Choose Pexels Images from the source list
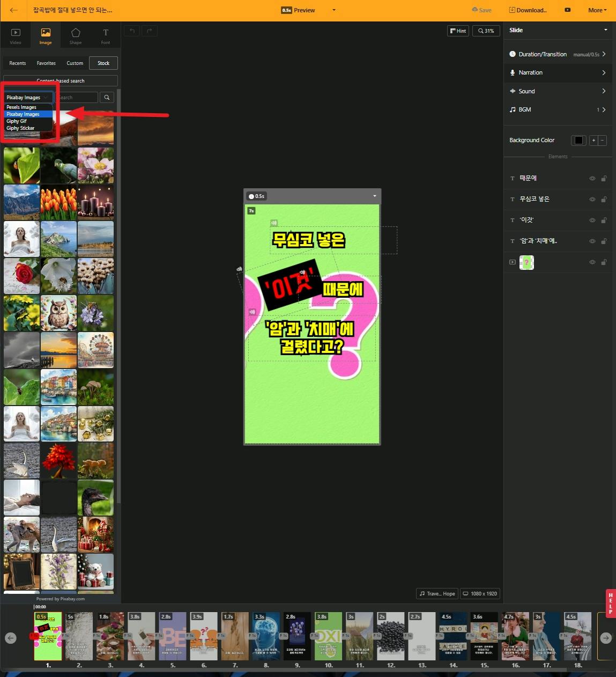The image size is (616, 677). click(x=29, y=107)
